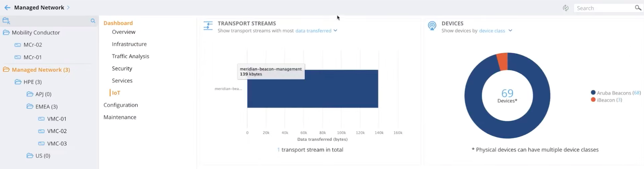This screenshot has width=644, height=169.
Task: Click the search icon in the tree panel
Action: [x=93, y=21]
